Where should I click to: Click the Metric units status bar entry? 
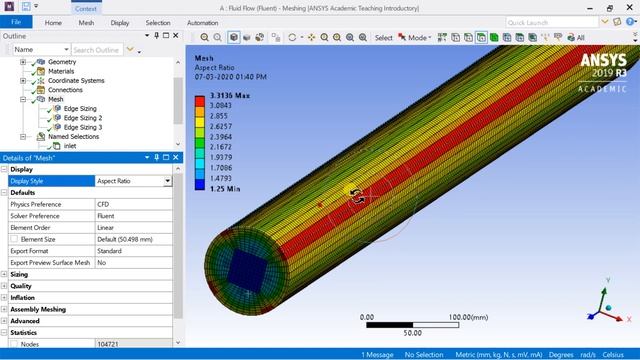click(499, 355)
